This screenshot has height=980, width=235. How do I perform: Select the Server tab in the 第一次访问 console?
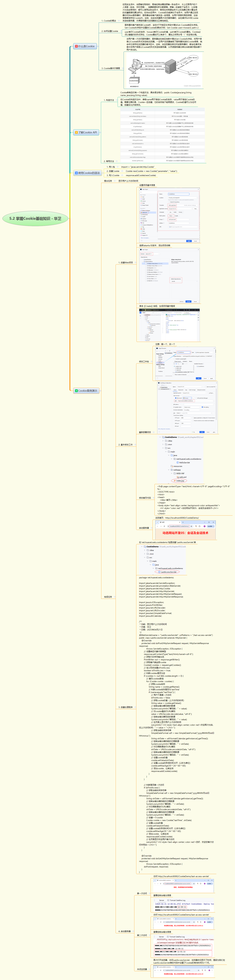(162, 900)
